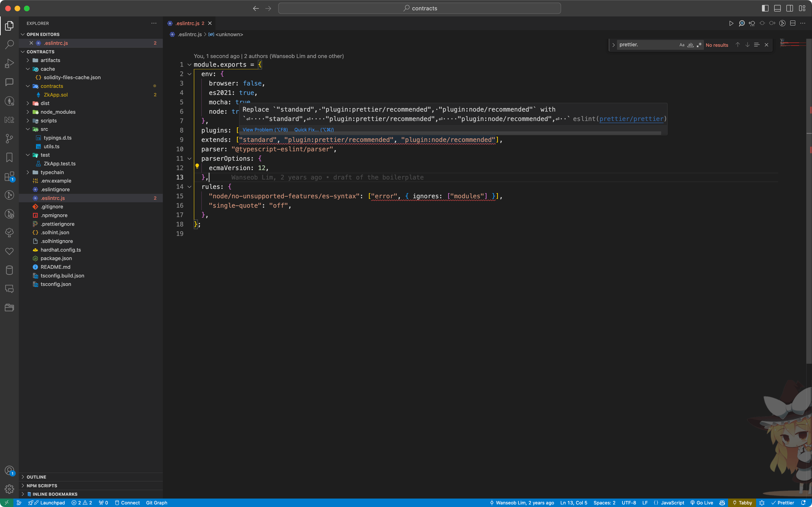Open the Accounts menu icon
This screenshot has width=812, height=507.
[9, 470]
